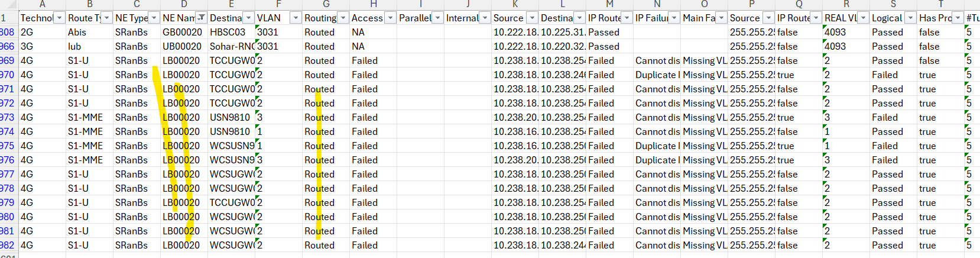Expand the Routing column filter arrow

343,18
